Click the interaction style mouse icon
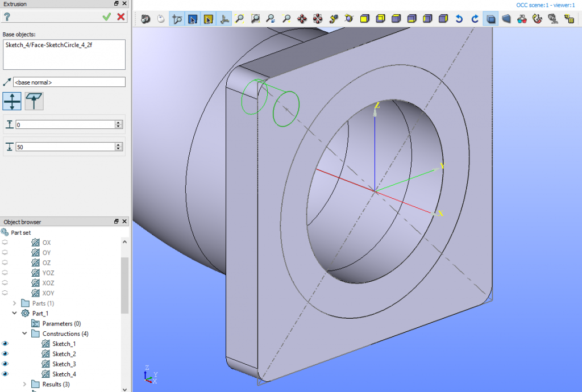The height and width of the screenshot is (392, 582). [161, 18]
